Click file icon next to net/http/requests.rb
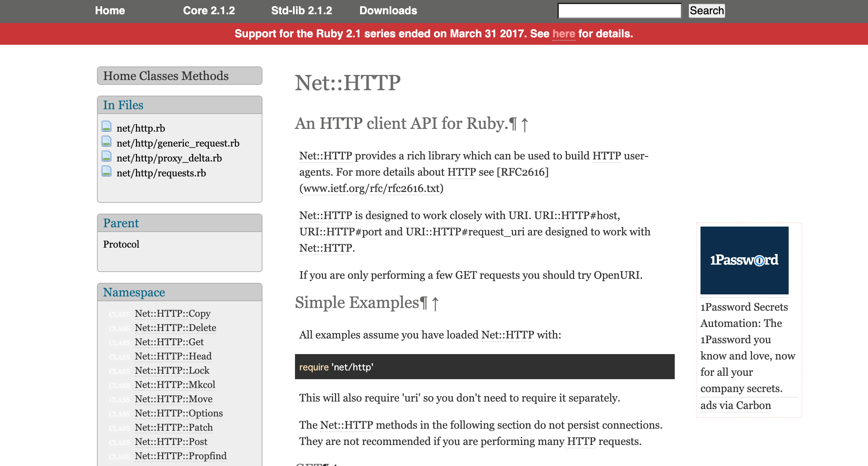Screen dimensions: 868x466 [x=106, y=171]
